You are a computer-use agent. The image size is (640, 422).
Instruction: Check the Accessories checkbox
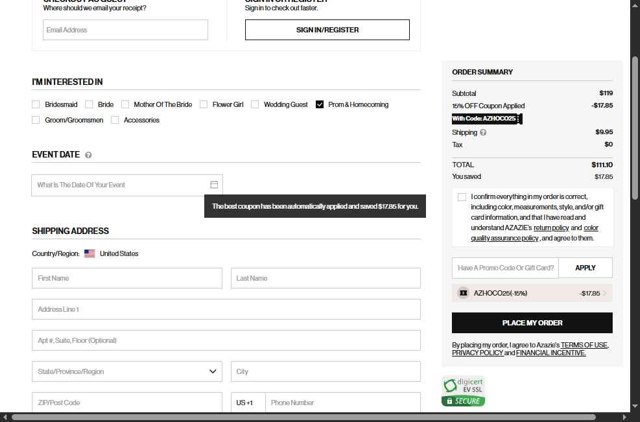point(115,120)
